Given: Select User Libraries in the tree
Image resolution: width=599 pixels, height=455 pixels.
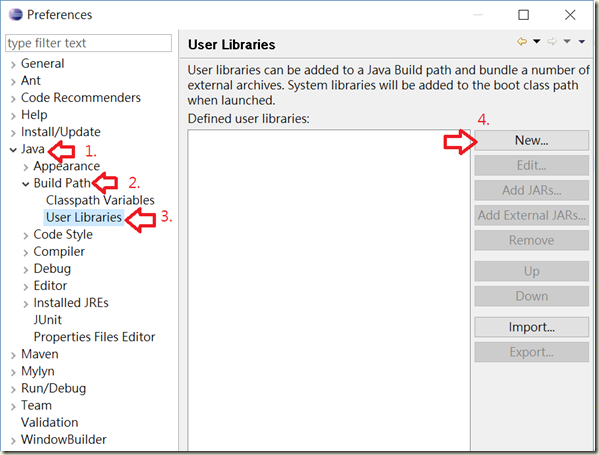Looking at the screenshot, I should click(x=84, y=217).
